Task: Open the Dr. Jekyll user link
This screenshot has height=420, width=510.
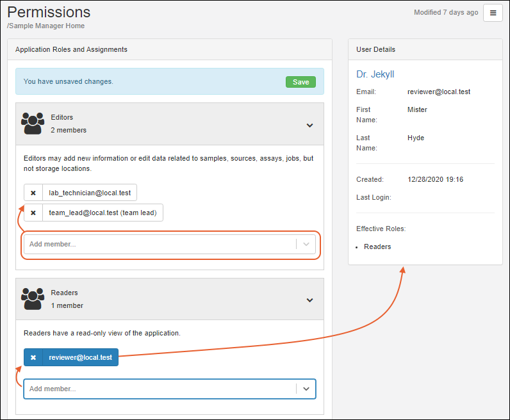Action: coord(375,74)
